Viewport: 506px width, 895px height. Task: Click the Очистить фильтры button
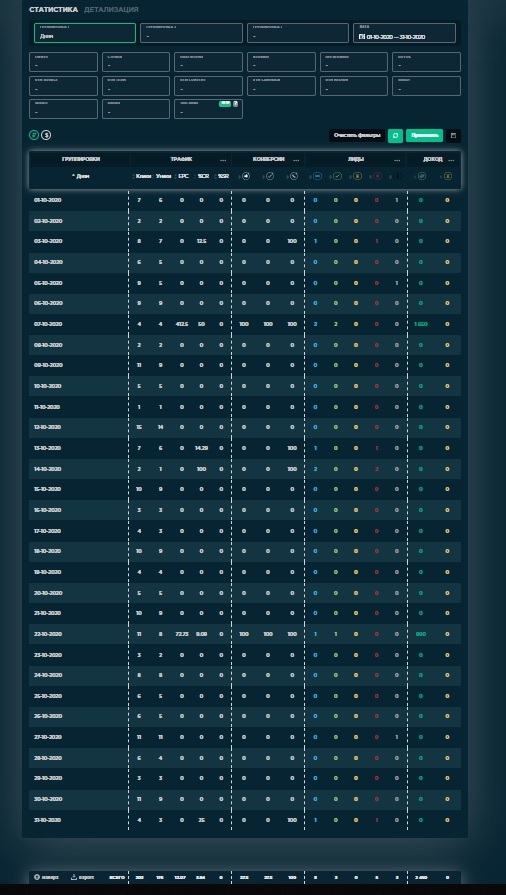[x=357, y=136]
